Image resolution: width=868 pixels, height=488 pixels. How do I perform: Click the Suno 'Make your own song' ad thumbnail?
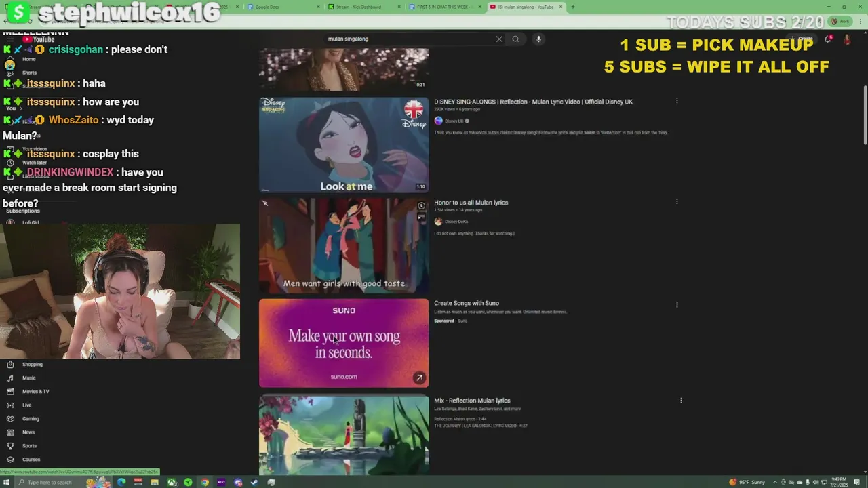tap(344, 343)
